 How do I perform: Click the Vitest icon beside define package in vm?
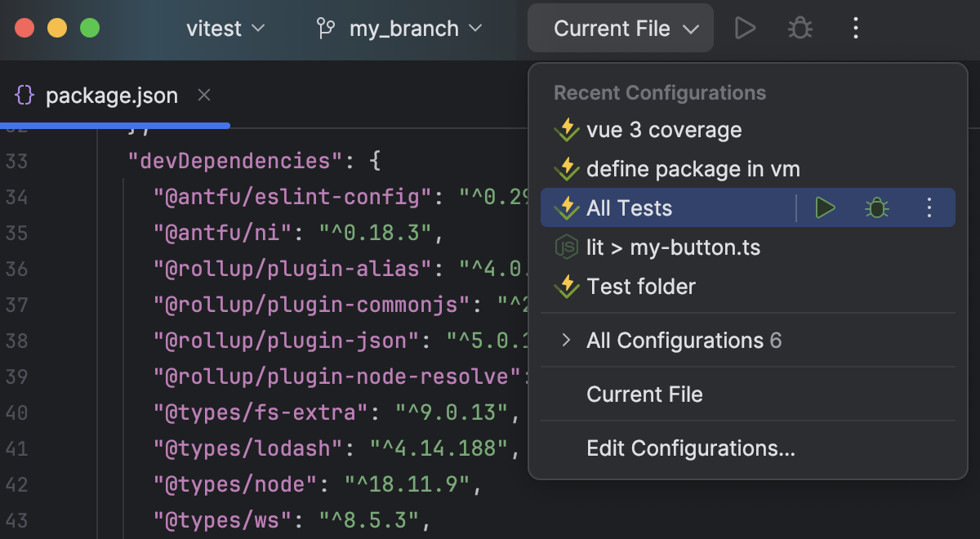pos(566,169)
